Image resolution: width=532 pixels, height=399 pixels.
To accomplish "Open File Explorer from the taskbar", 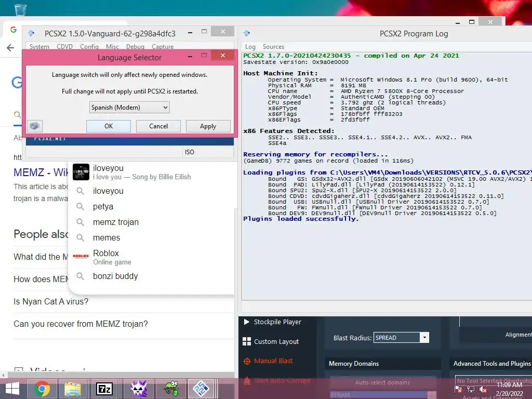I will click(x=73, y=389).
